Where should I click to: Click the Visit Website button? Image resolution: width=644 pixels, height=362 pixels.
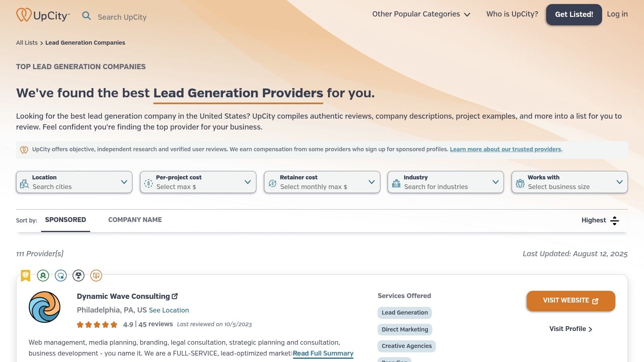[x=571, y=301]
